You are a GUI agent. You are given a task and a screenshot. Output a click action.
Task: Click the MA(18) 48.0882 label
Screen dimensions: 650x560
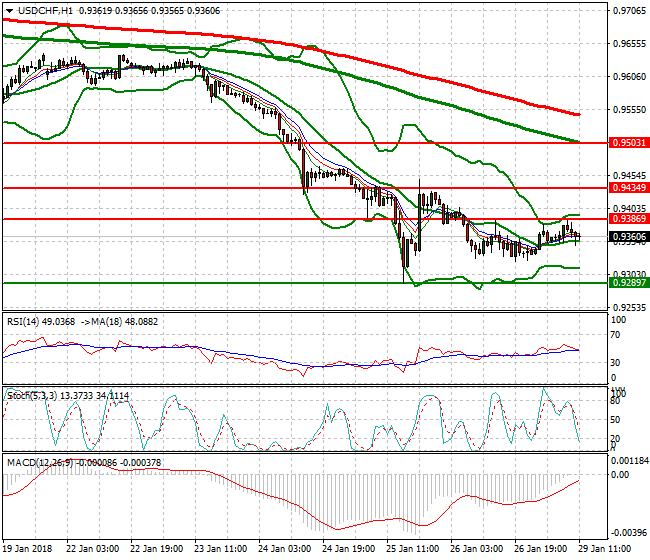[125, 322]
